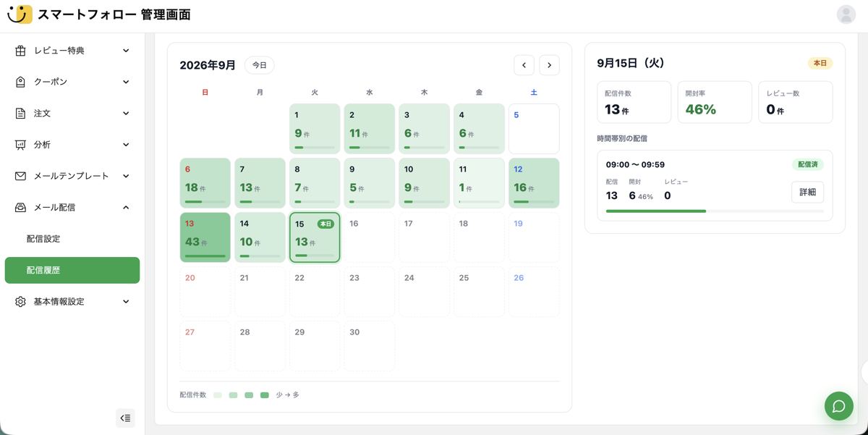Click the darkest green legend swatch
The image size is (868, 435).
click(x=265, y=395)
